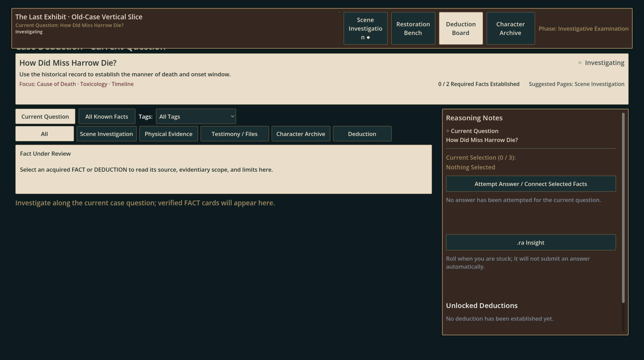644x360 pixels.
Task: Filter facts by Deduction source
Action: 362,134
